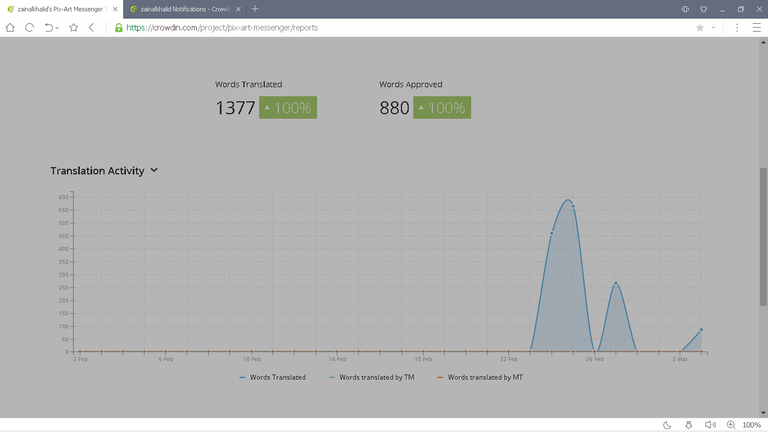
Task: Click the second peak data point near 250
Action: [x=616, y=283]
